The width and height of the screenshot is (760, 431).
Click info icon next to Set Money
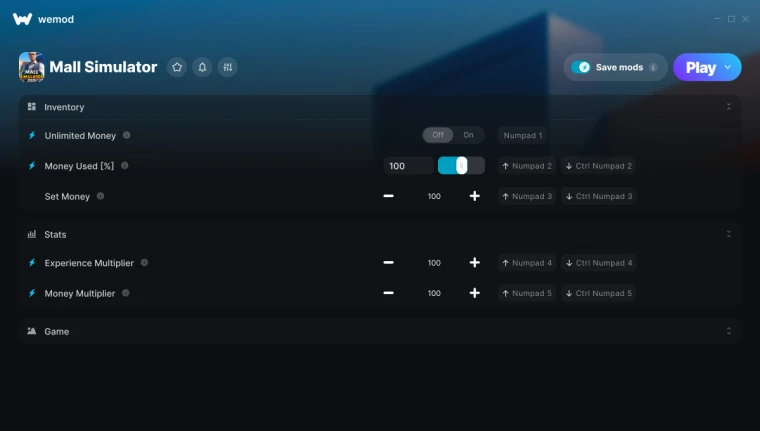pos(100,196)
